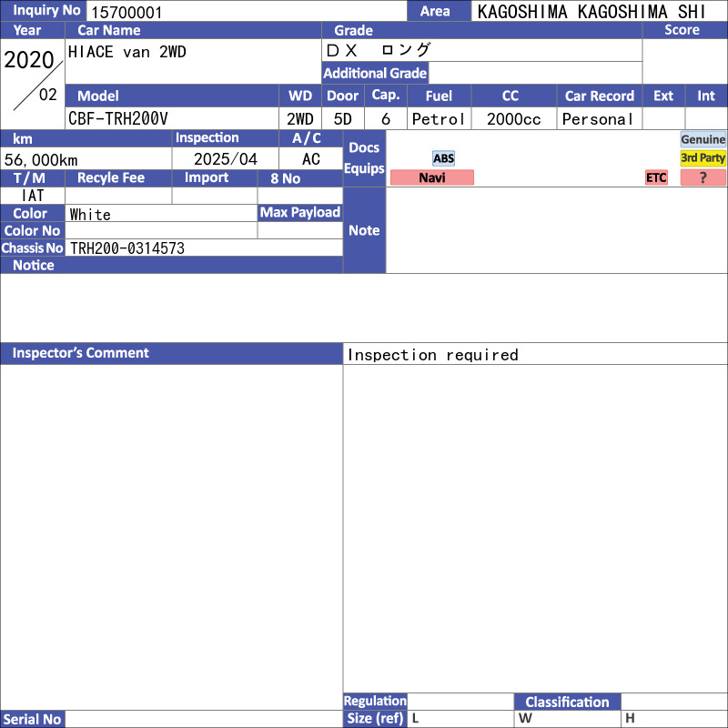Screen dimensions: 728x728
Task: Click the Serial No input field
Action: click(x=204, y=719)
